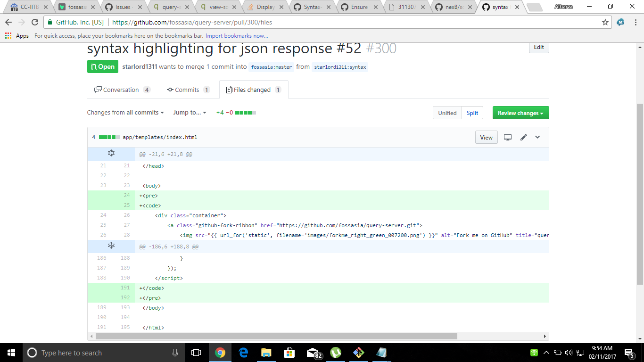The height and width of the screenshot is (362, 644).
Task: Show hidden system tray icons
Action: point(546,353)
